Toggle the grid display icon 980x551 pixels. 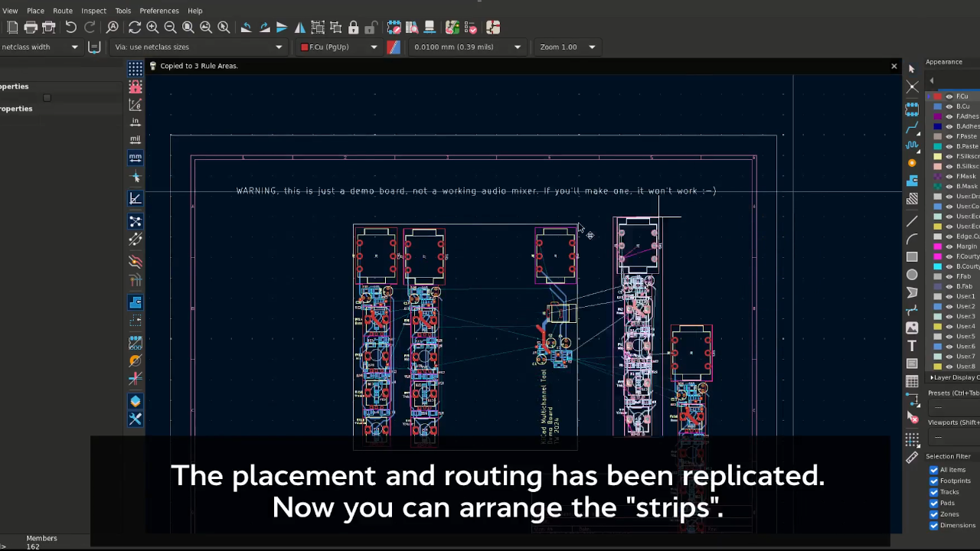click(x=136, y=69)
